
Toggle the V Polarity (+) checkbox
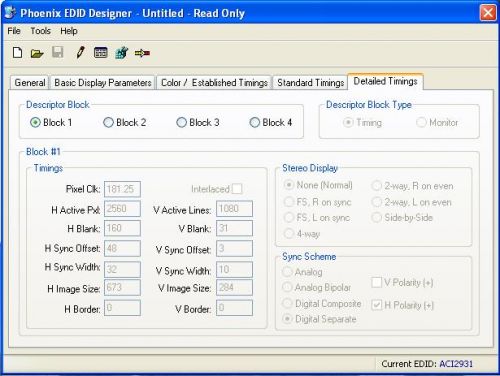coord(376,283)
